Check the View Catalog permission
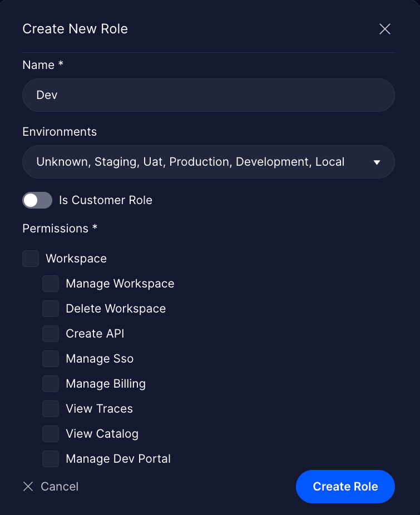The width and height of the screenshot is (420, 515). [51, 434]
